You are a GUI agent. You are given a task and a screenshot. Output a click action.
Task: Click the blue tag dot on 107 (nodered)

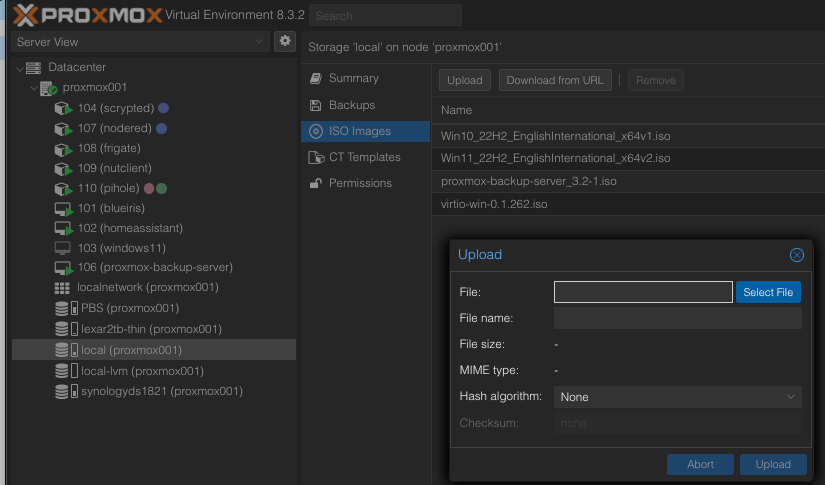[162, 128]
